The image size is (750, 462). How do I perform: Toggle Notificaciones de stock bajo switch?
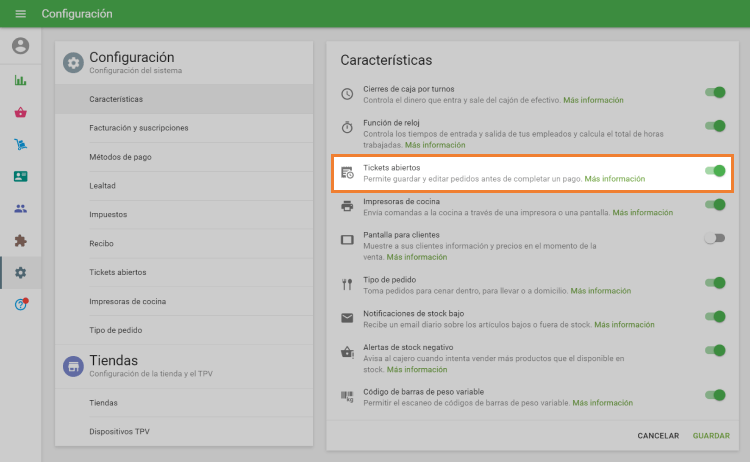[715, 316]
